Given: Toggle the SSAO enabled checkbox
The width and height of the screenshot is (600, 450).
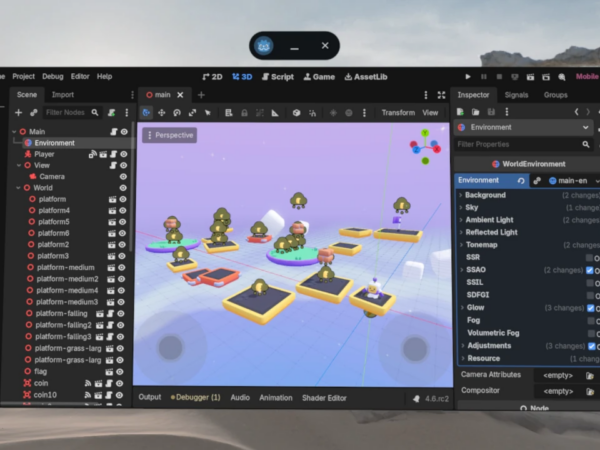Looking at the screenshot, I should pyautogui.click(x=590, y=270).
